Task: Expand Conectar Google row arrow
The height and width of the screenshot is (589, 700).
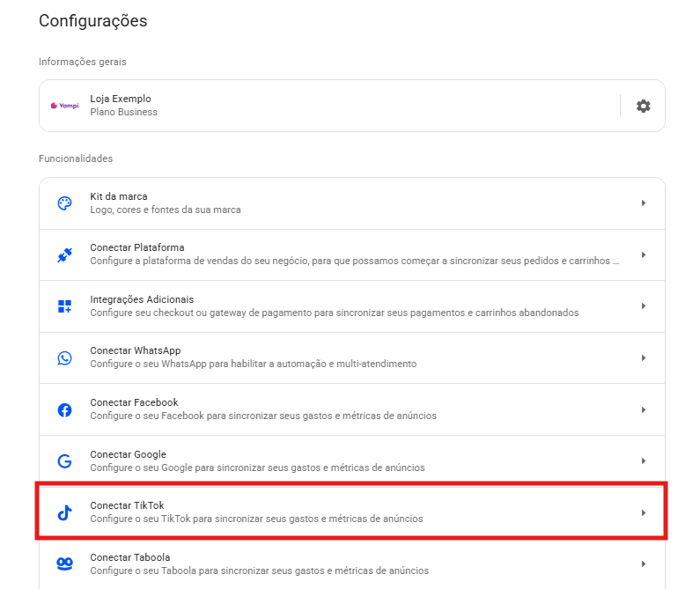Action: 644,460
